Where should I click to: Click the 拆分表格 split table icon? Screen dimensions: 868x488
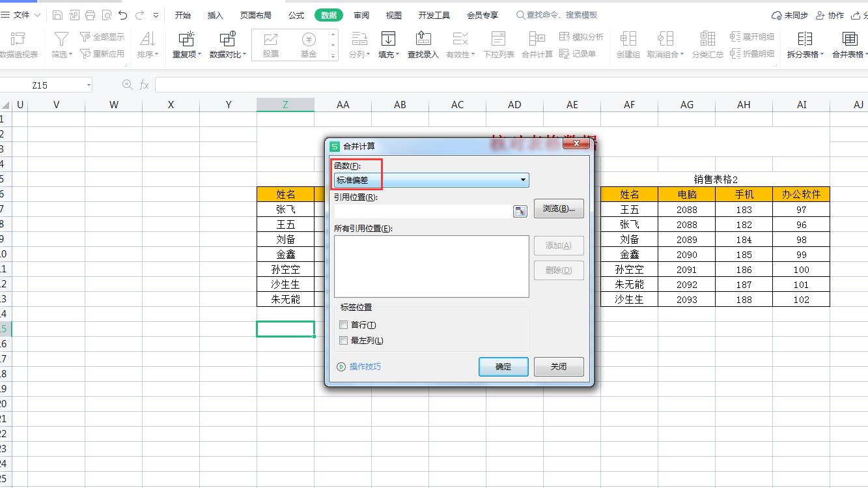(805, 39)
